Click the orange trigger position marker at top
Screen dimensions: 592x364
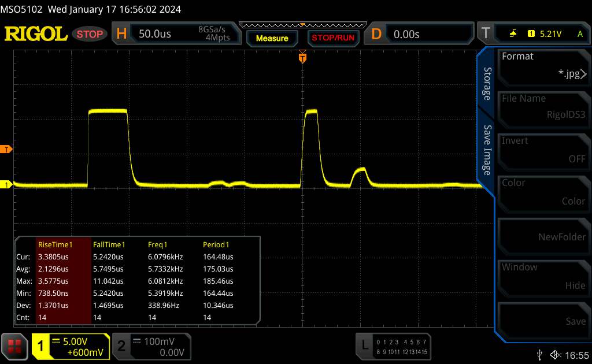point(302,58)
